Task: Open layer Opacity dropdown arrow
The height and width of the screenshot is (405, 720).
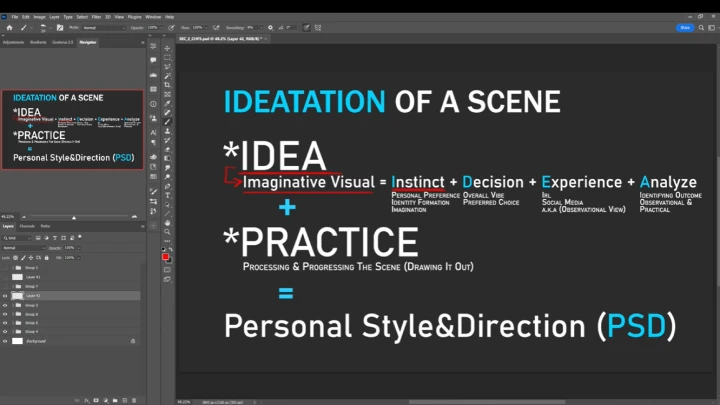Action: 79,248
